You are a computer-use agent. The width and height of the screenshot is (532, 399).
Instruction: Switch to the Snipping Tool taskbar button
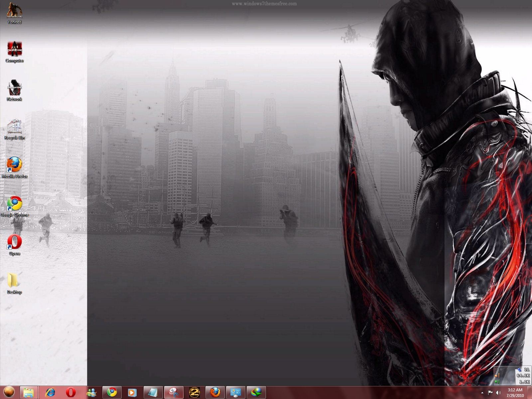tap(174, 392)
